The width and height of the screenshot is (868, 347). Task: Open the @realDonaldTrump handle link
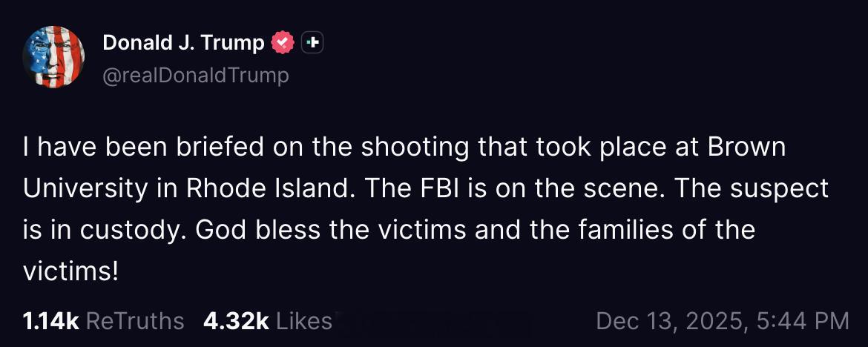pyautogui.click(x=195, y=75)
